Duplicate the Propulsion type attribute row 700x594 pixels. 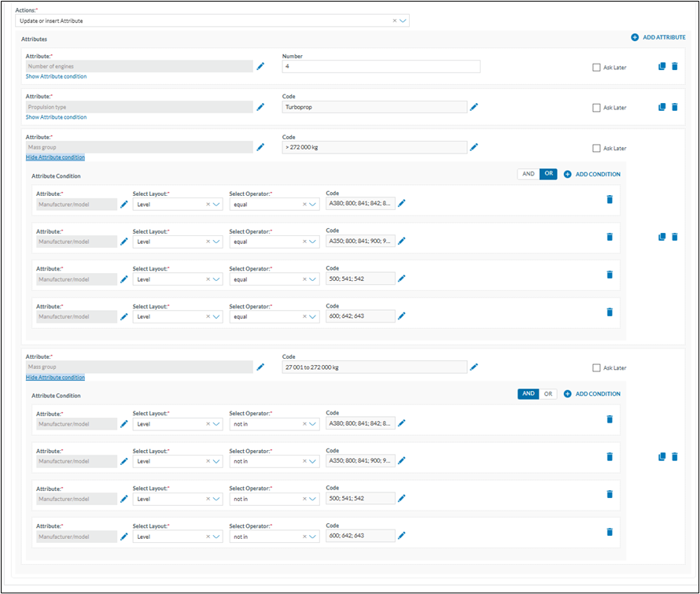click(x=661, y=107)
